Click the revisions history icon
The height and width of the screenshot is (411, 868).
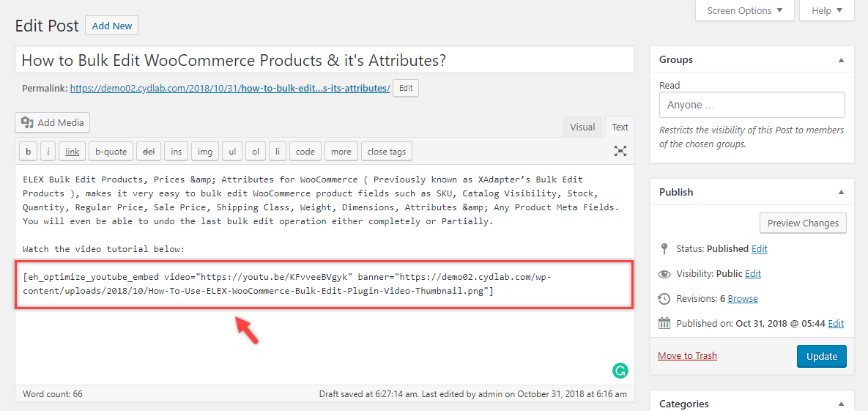[x=664, y=299]
